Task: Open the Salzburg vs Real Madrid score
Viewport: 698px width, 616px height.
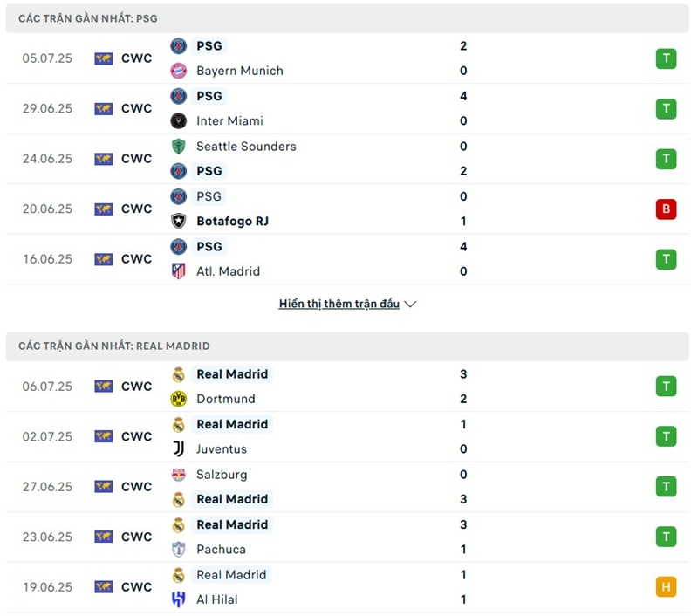Action: pos(463,487)
